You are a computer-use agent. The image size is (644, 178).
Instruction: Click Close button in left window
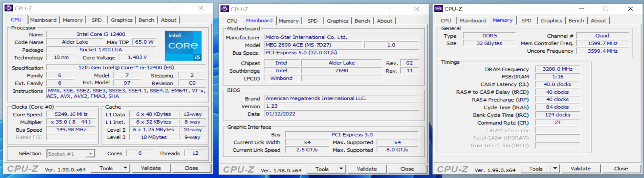pos(191,168)
